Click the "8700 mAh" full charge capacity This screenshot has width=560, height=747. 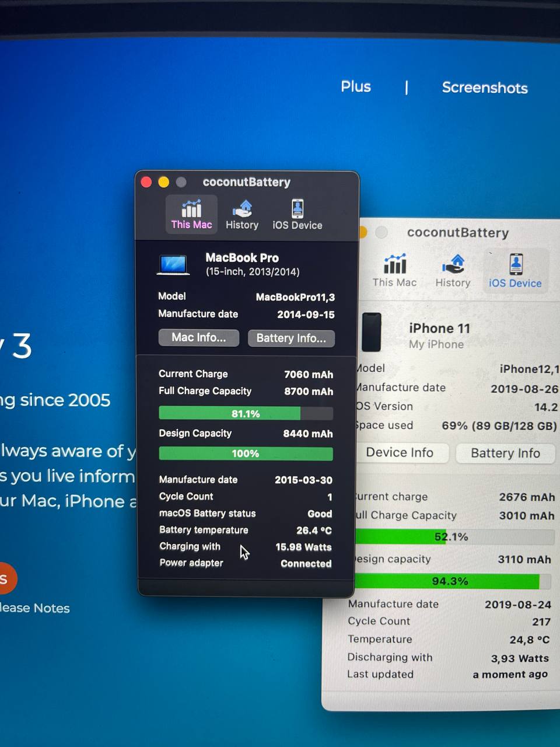(309, 392)
